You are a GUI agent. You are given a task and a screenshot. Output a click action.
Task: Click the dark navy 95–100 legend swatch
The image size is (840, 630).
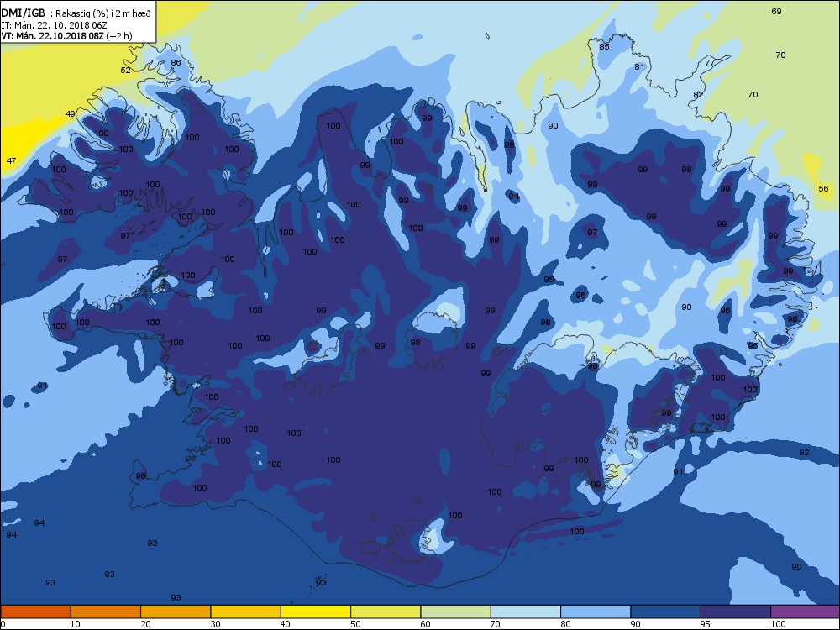736,612
